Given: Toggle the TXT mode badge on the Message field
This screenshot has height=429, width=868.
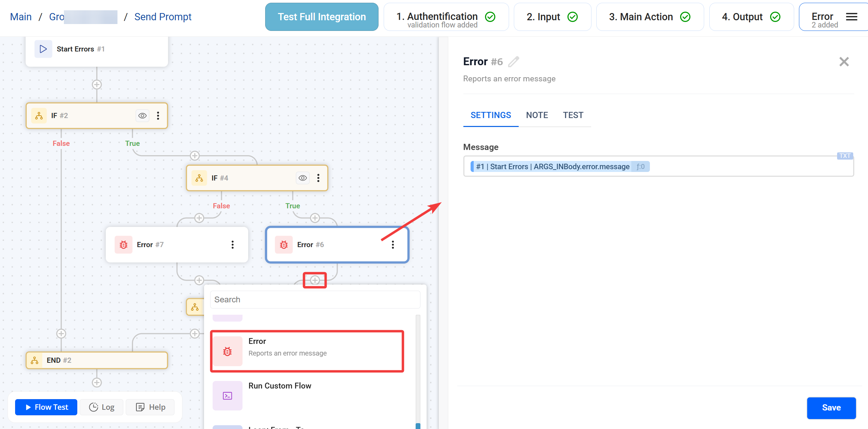Looking at the screenshot, I should click(x=845, y=156).
